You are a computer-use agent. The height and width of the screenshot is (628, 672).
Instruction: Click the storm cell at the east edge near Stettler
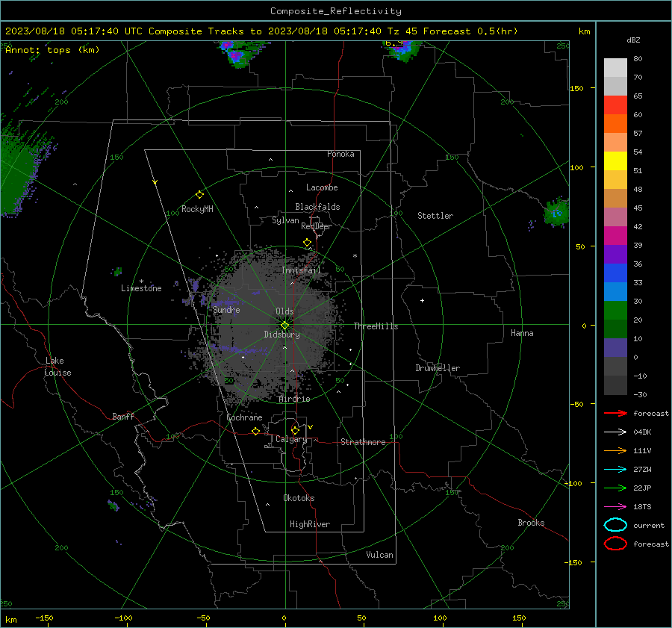click(x=556, y=212)
